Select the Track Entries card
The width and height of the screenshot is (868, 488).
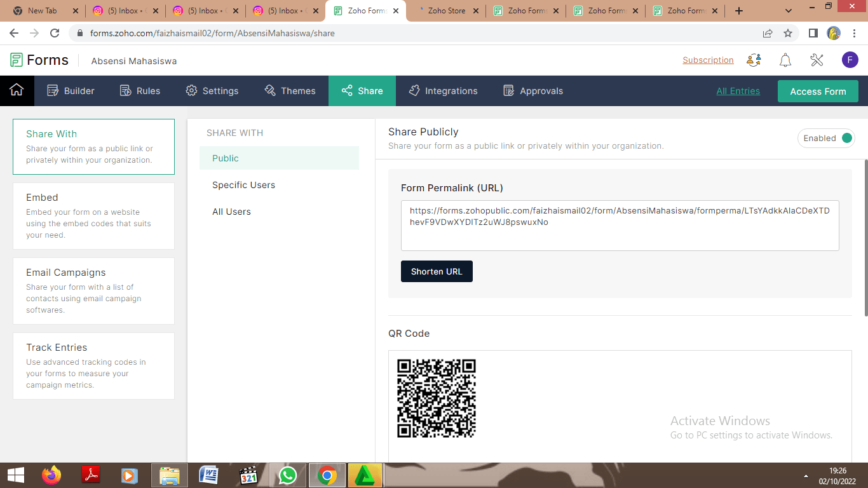click(x=93, y=366)
